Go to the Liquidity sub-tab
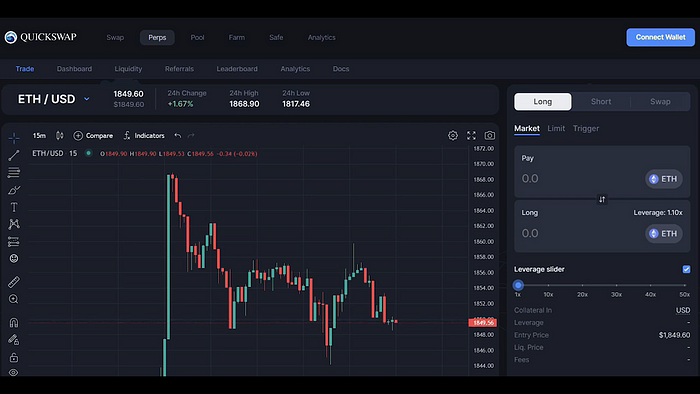 [128, 69]
